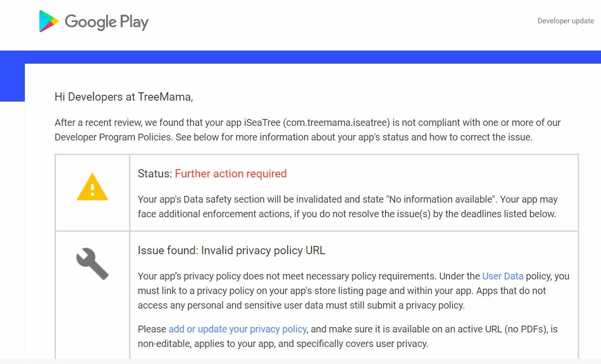Click the "Developer update" label
The height and width of the screenshot is (364, 601).
pyautogui.click(x=565, y=21)
